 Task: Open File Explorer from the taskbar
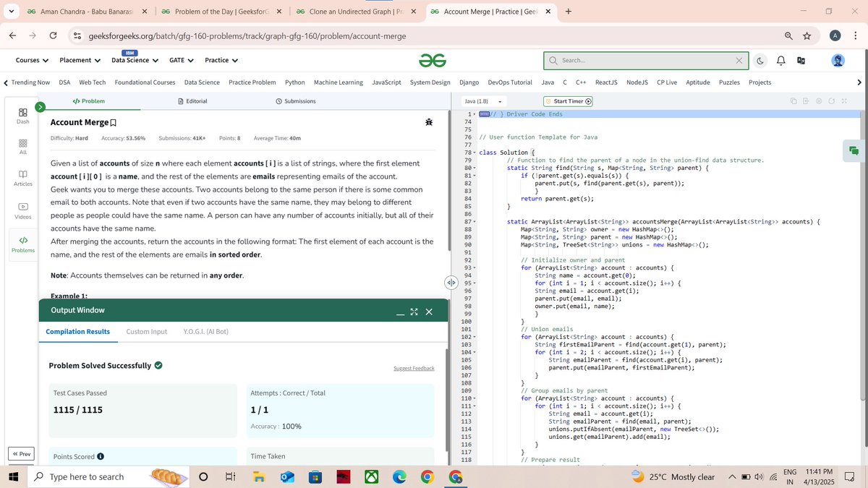[259, 476]
